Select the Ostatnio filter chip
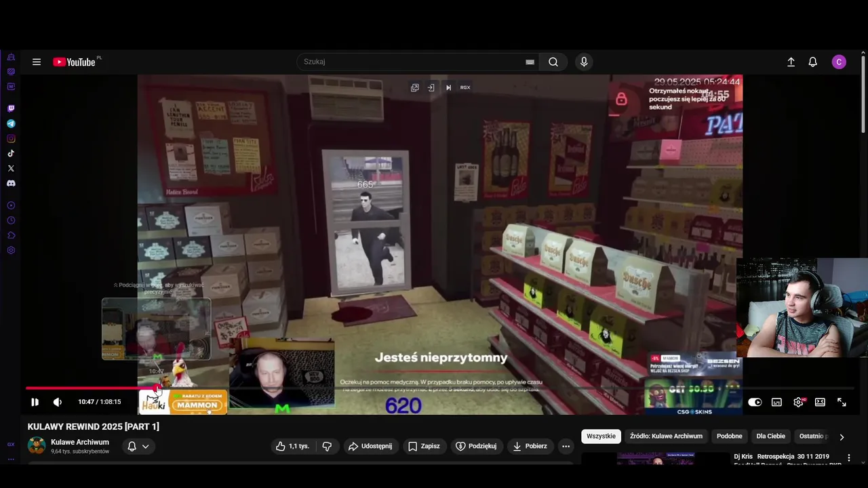This screenshot has width=868, height=488. [812, 436]
